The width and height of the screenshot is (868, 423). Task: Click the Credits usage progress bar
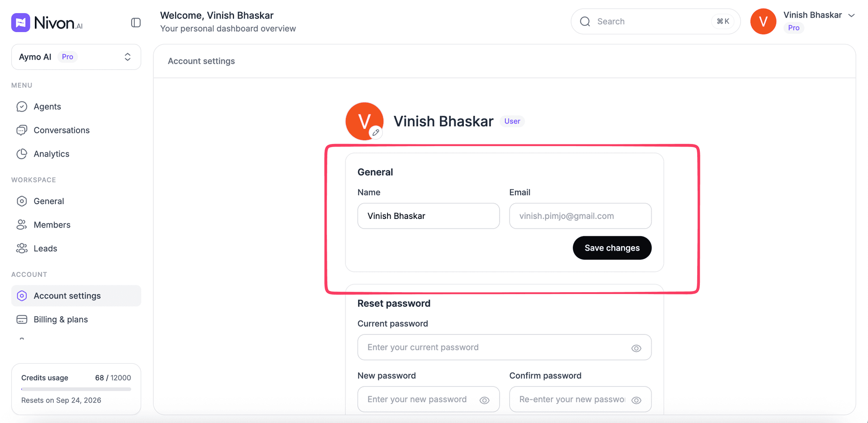(76, 389)
